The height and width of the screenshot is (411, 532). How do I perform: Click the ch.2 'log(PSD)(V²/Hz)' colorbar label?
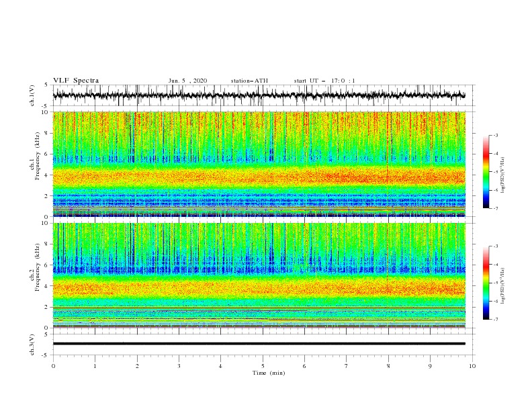pos(503,286)
